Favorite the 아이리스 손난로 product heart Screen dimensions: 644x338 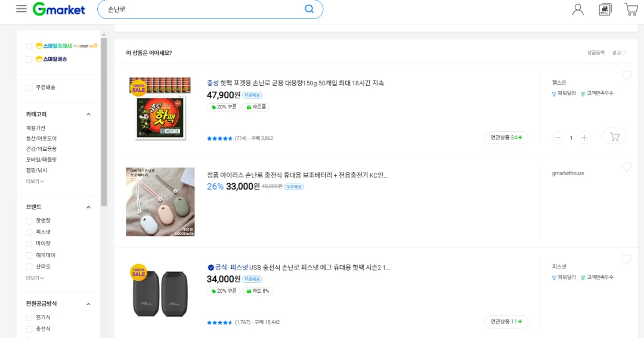626,167
